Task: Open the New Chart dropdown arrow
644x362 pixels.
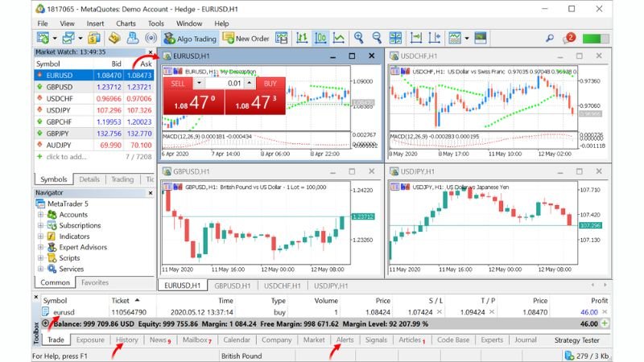Action: coord(55,39)
